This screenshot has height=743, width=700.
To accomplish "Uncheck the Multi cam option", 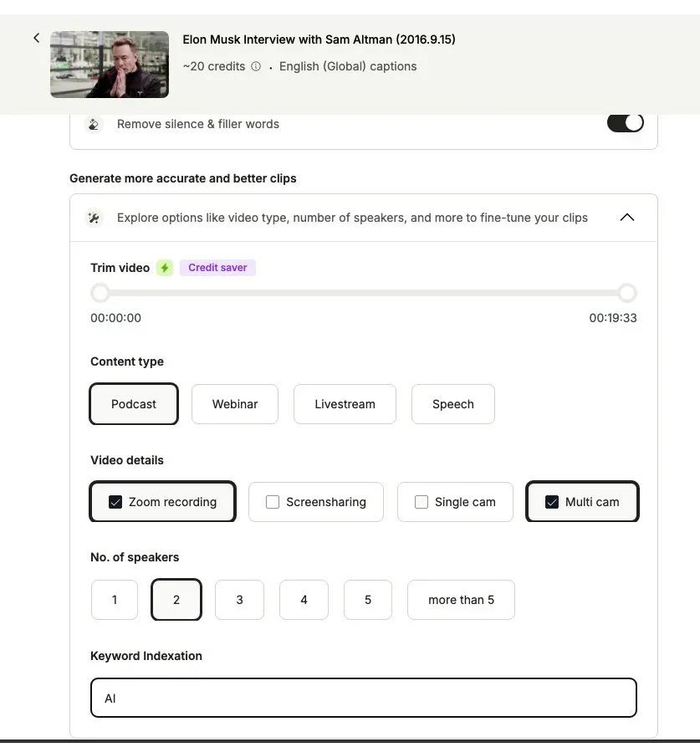I will coord(552,502).
